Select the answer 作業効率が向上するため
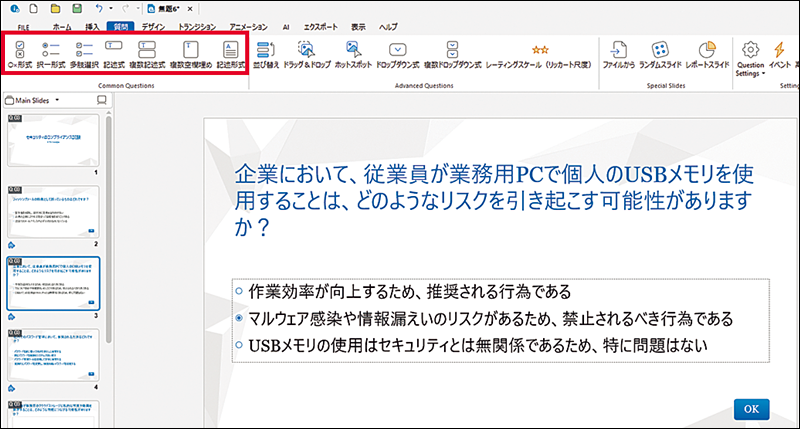 (238, 291)
